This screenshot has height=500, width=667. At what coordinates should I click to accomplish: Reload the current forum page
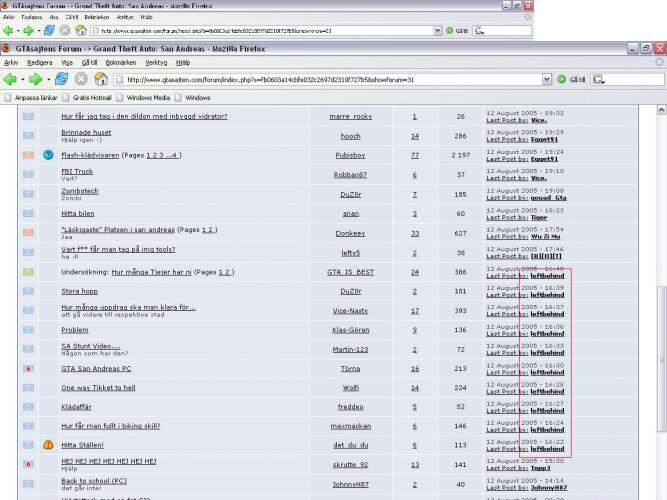[64, 79]
